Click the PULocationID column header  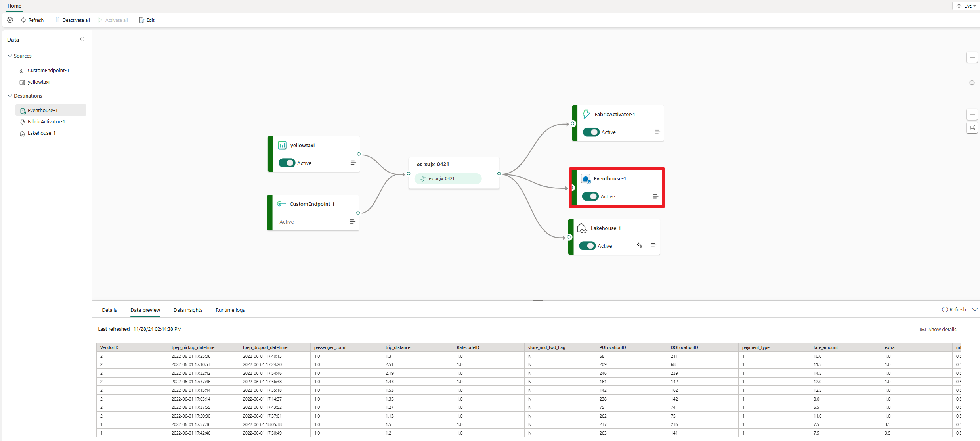point(631,347)
